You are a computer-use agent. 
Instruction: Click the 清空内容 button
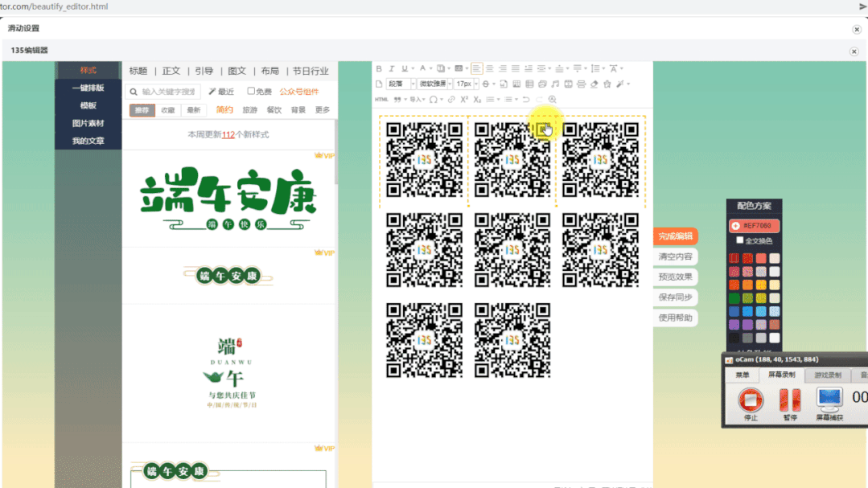(676, 256)
